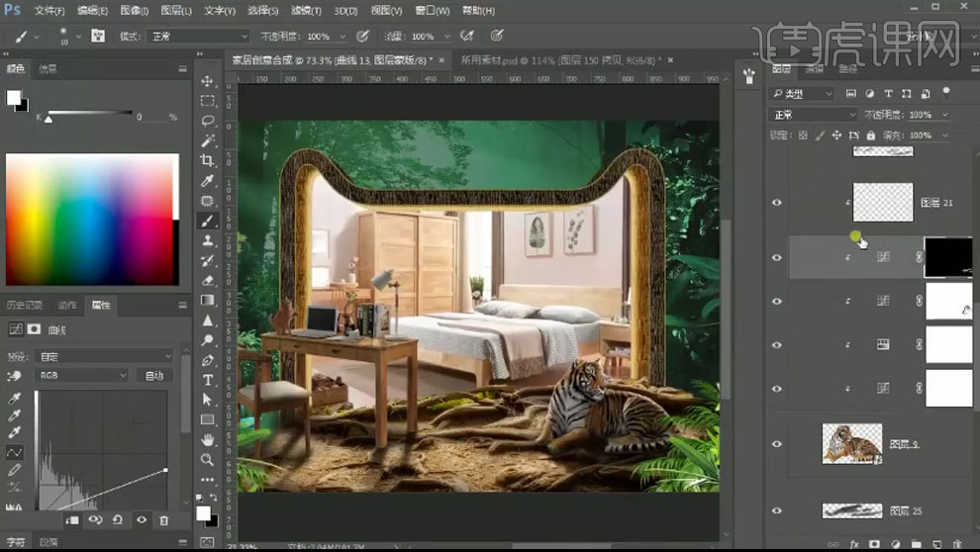
Task: Toggle visibility of tiger layer 图层 9
Action: [x=776, y=444]
